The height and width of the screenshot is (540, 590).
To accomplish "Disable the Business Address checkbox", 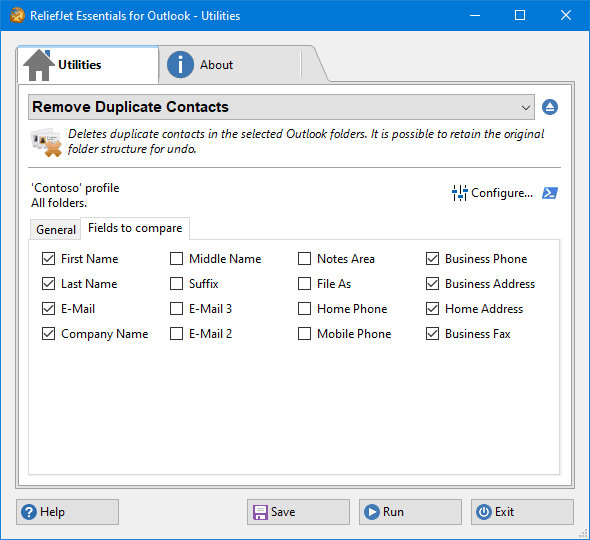I will click(432, 284).
